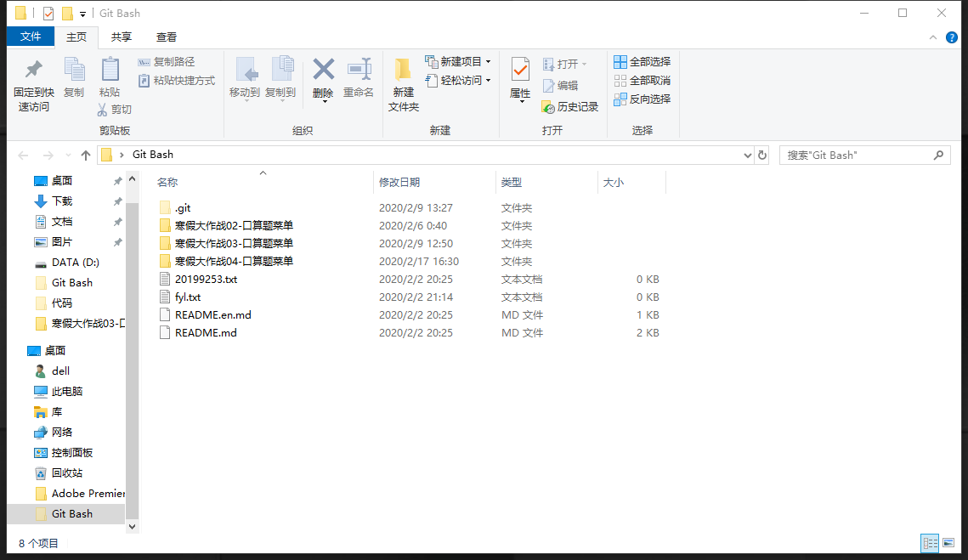
Task: Open New item (新建项目) dropdown
Action: [458, 62]
